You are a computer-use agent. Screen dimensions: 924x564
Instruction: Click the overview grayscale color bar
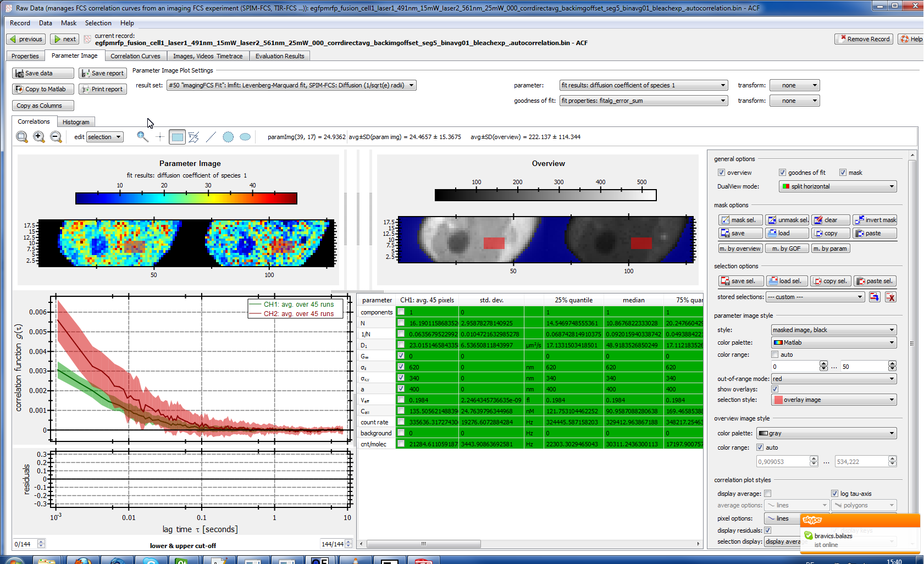(545, 195)
